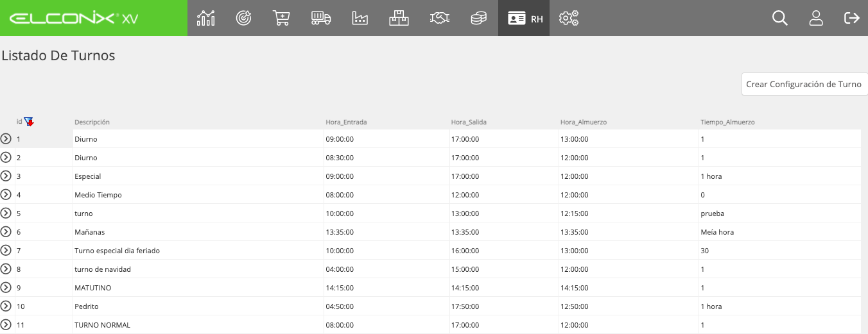Viewport: 868px width, 334px height.
Task: Select the Pedrito description cell
Action: point(198,306)
